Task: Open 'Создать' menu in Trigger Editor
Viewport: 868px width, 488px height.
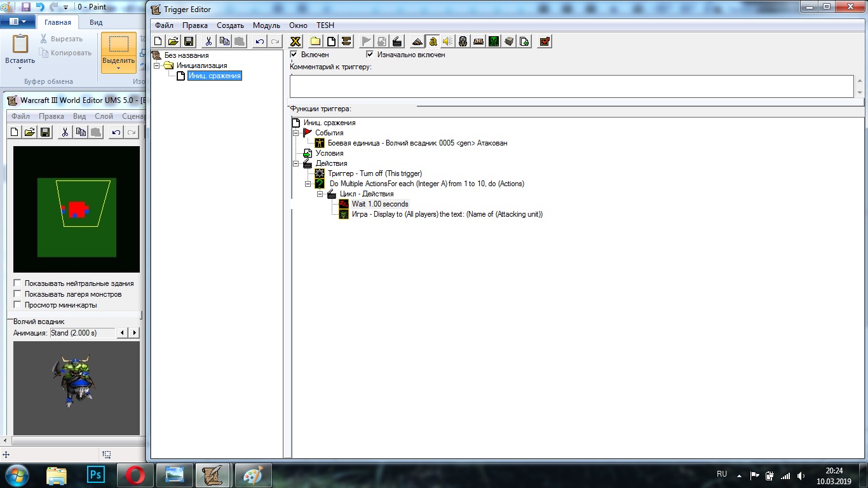Action: [230, 25]
